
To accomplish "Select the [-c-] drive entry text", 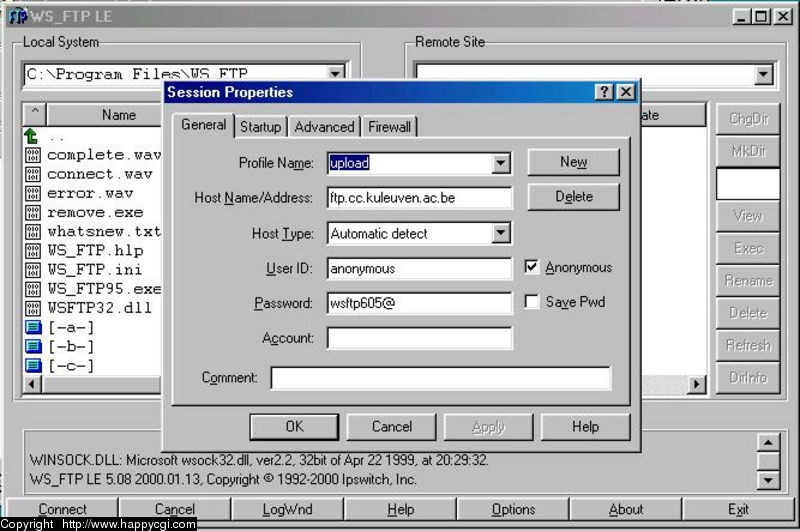I will 71,366.
